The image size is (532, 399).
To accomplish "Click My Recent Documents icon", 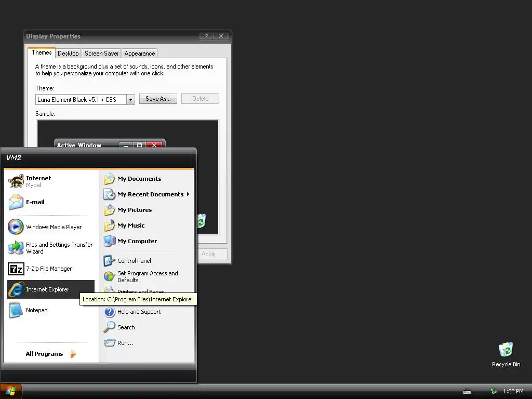I will click(x=109, y=194).
